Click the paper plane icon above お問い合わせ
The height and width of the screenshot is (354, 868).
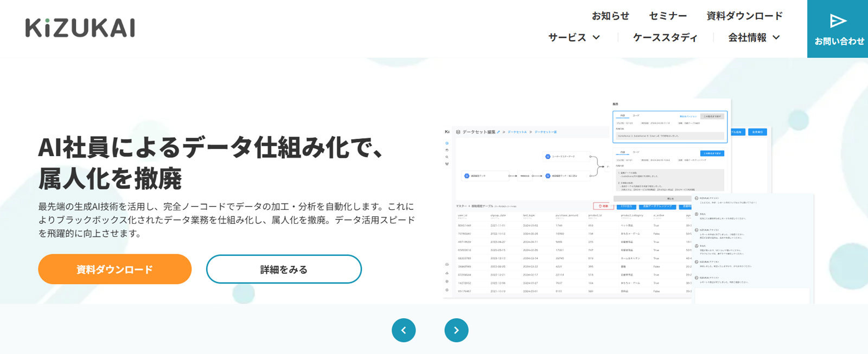838,21
